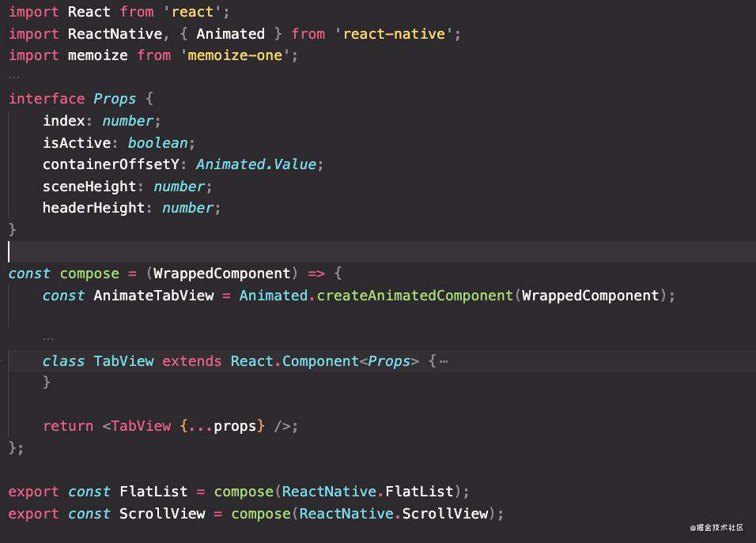Click the boolean type keyword
This screenshot has height=543, width=756.
tap(157, 143)
